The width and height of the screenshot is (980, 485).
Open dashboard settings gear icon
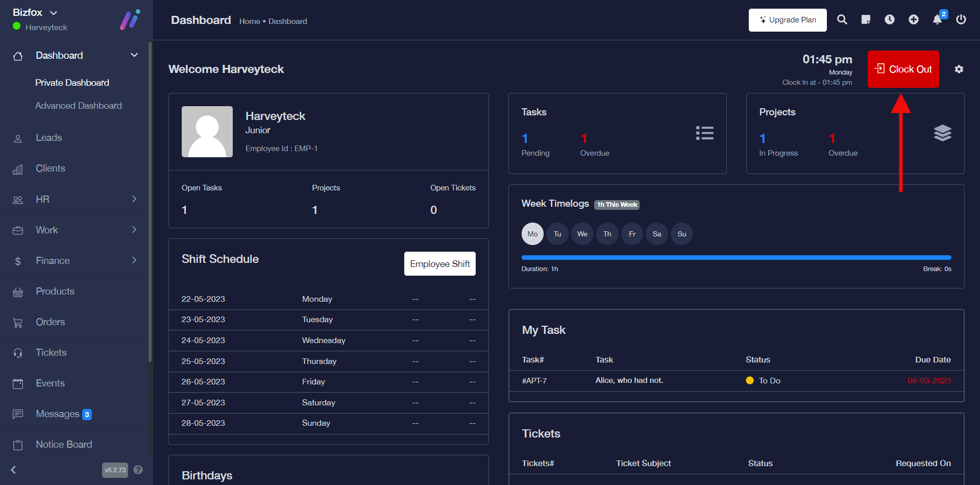pos(959,69)
